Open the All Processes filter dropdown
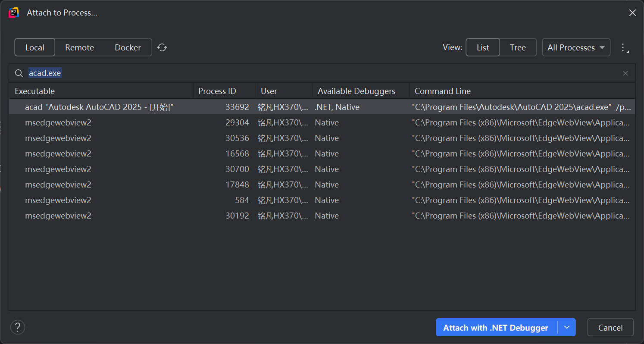Image resolution: width=644 pixels, height=344 pixels. click(x=576, y=47)
